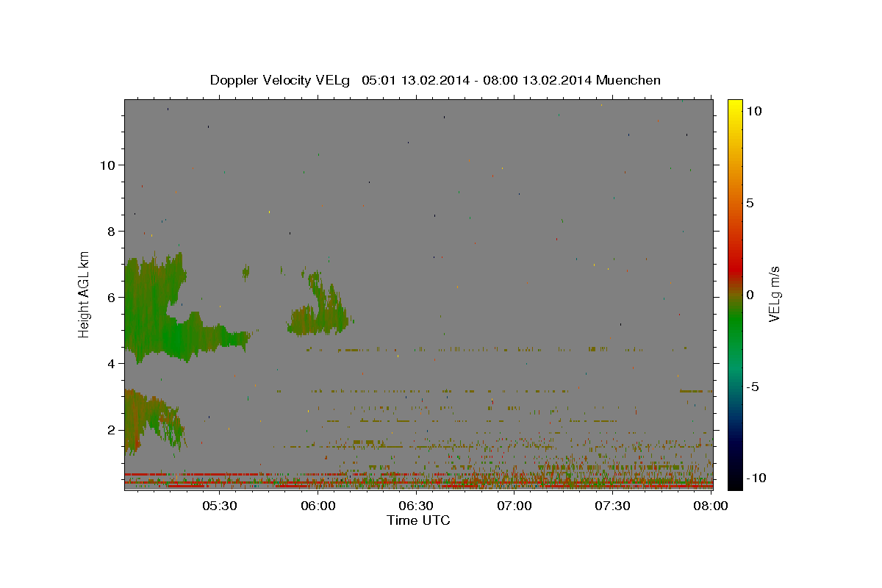
Task: Click the 'Time UTC' axis label
Action: click(418, 520)
